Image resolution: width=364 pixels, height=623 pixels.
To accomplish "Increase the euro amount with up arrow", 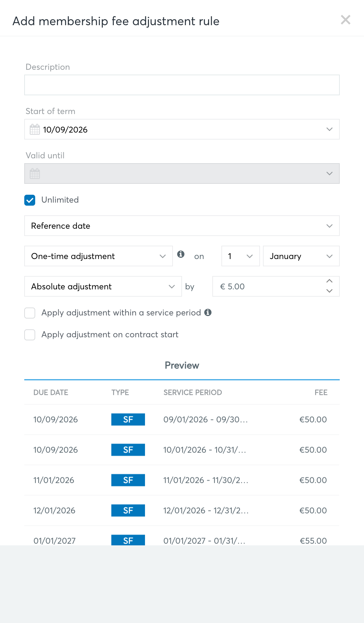I will tap(329, 281).
